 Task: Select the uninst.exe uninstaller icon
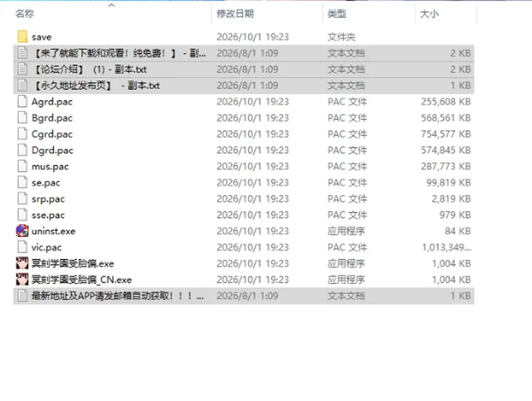coord(22,231)
